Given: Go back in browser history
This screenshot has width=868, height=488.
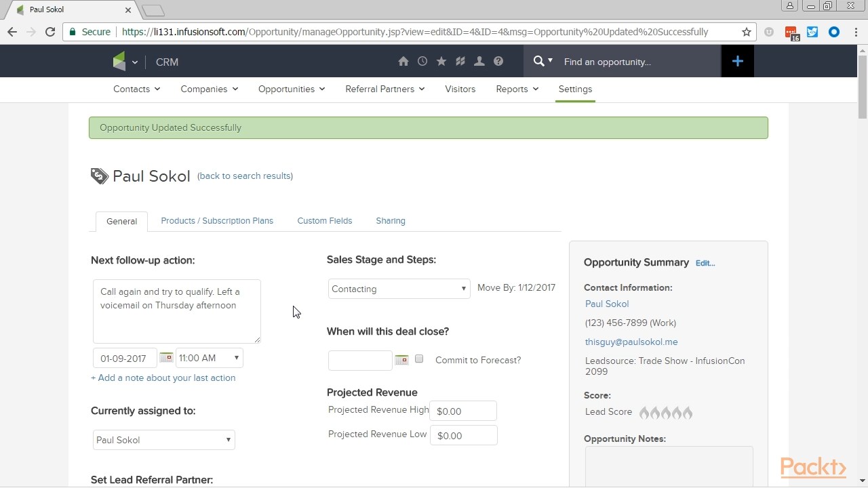Looking at the screenshot, I should 12,32.
